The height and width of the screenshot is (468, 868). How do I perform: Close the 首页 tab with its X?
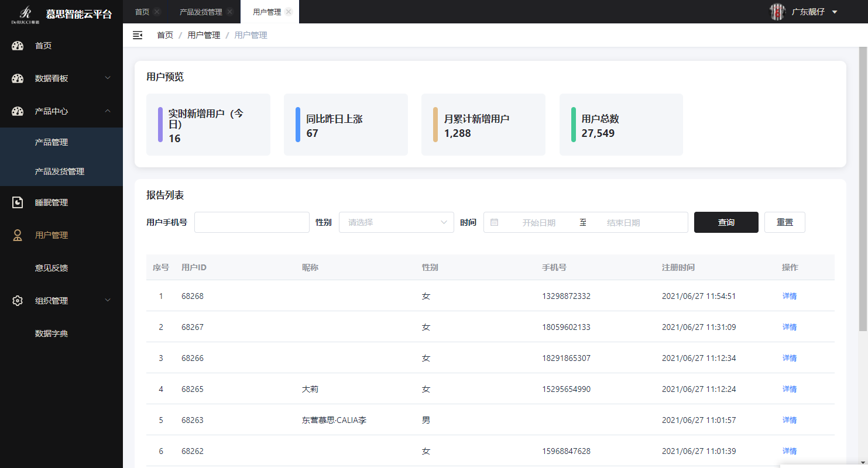coord(157,12)
